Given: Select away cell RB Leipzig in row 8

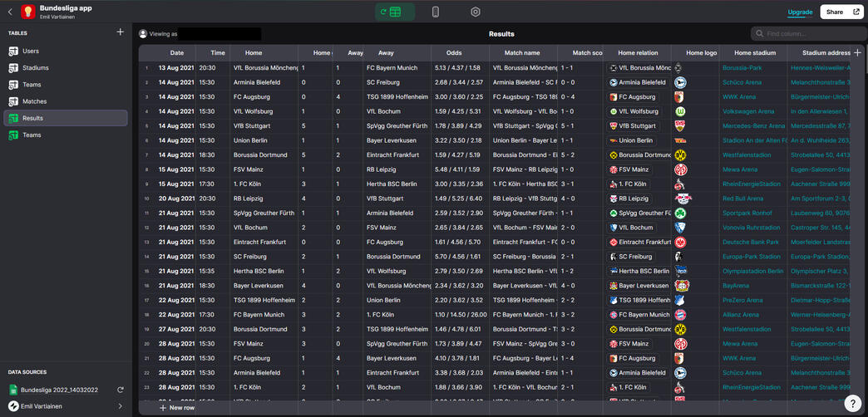Looking at the screenshot, I should 397,169.
